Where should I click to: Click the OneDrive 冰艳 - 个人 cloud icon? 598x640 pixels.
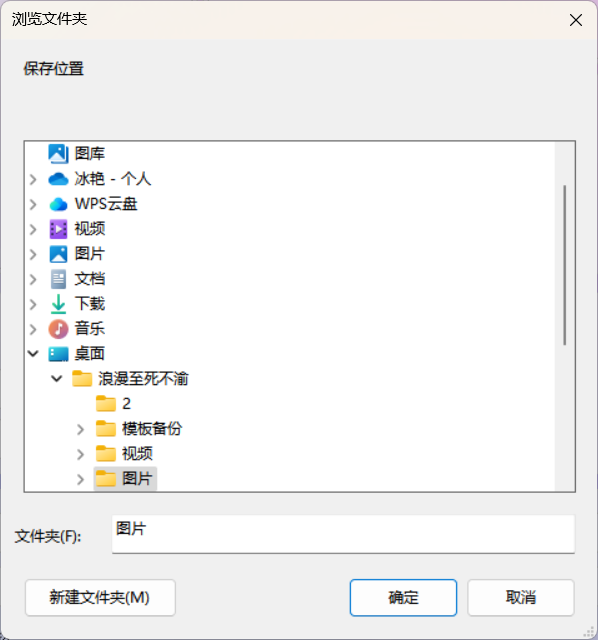(x=58, y=179)
